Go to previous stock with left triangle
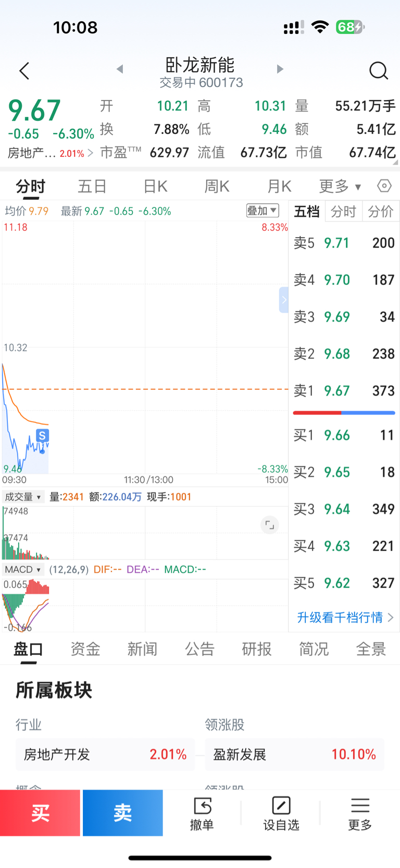400x868 pixels. click(x=120, y=69)
